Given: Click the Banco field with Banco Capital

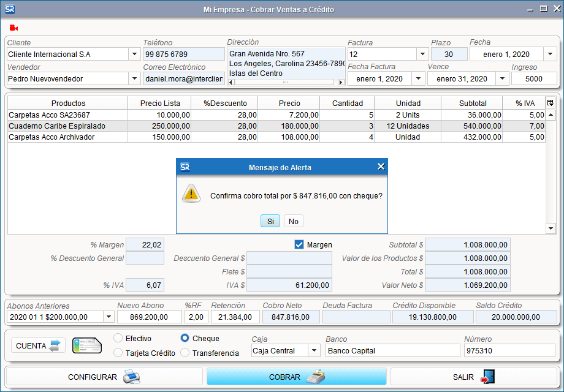Looking at the screenshot, I should click(x=393, y=350).
